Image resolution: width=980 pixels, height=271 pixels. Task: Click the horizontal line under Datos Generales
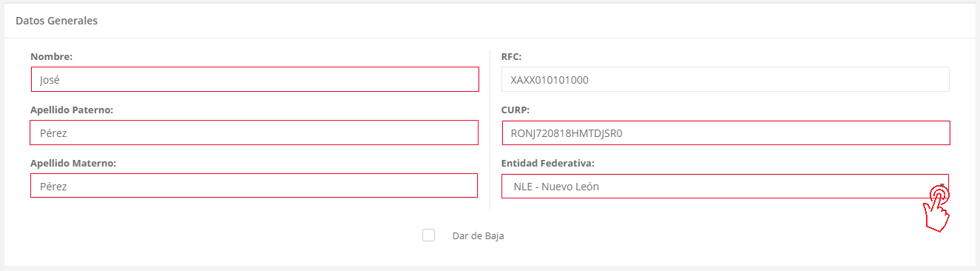click(490, 38)
